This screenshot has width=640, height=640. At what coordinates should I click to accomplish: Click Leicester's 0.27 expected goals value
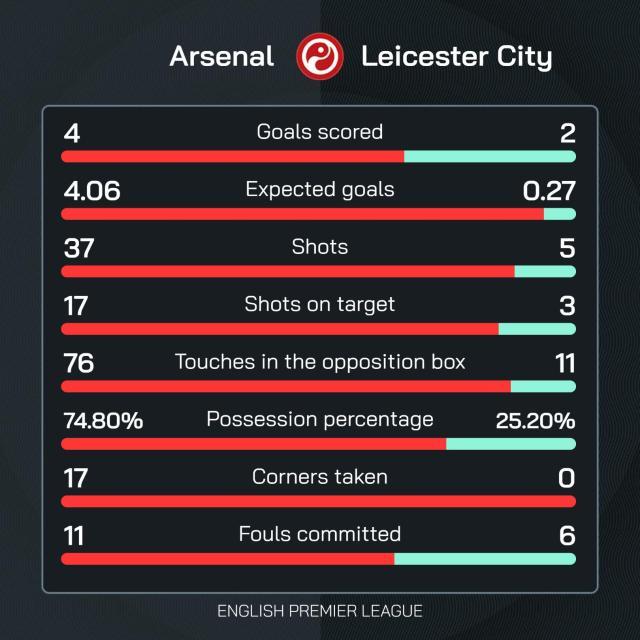(x=549, y=190)
